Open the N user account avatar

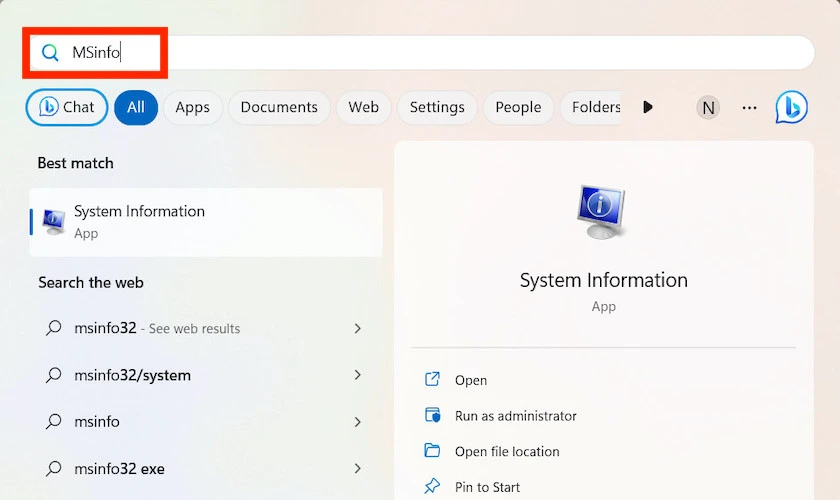pos(708,108)
